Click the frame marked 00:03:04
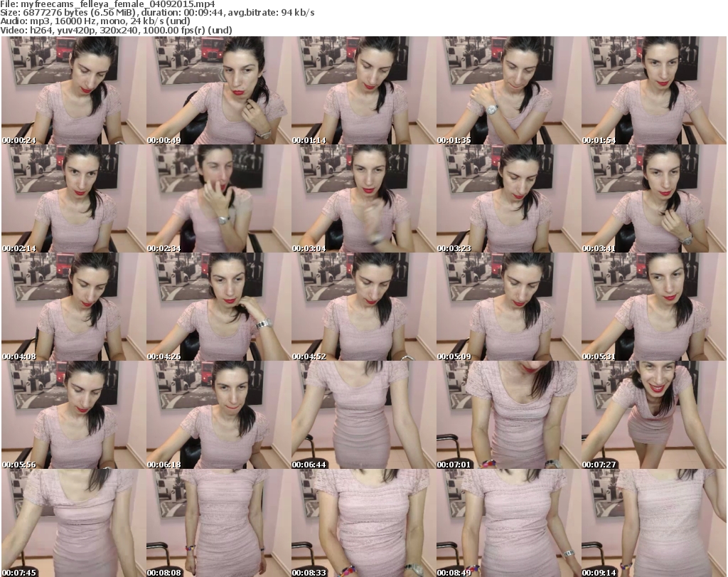The width and height of the screenshot is (728, 577). 363,198
